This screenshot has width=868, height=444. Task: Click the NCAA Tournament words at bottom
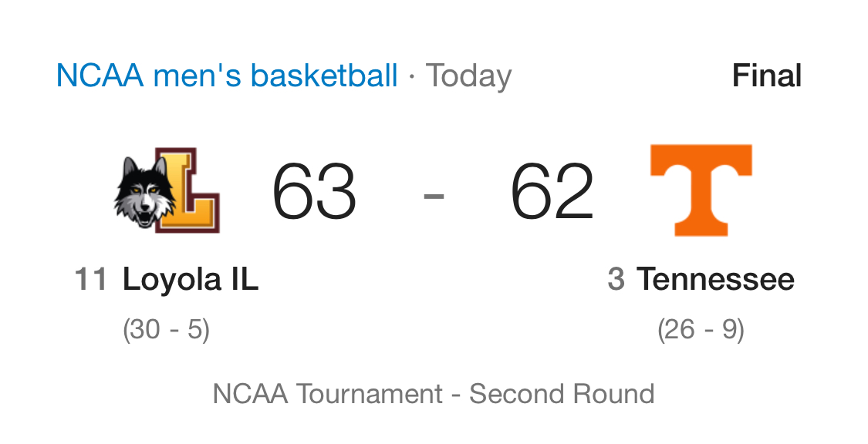[x=328, y=394]
